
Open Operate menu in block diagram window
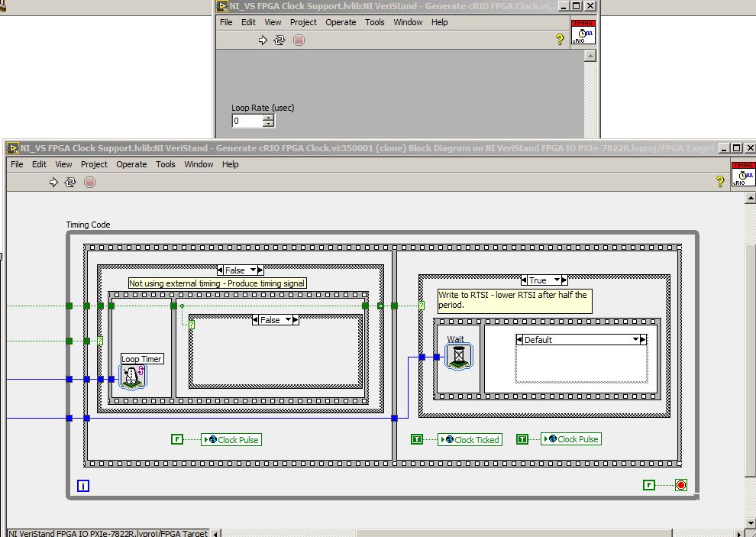pos(131,164)
